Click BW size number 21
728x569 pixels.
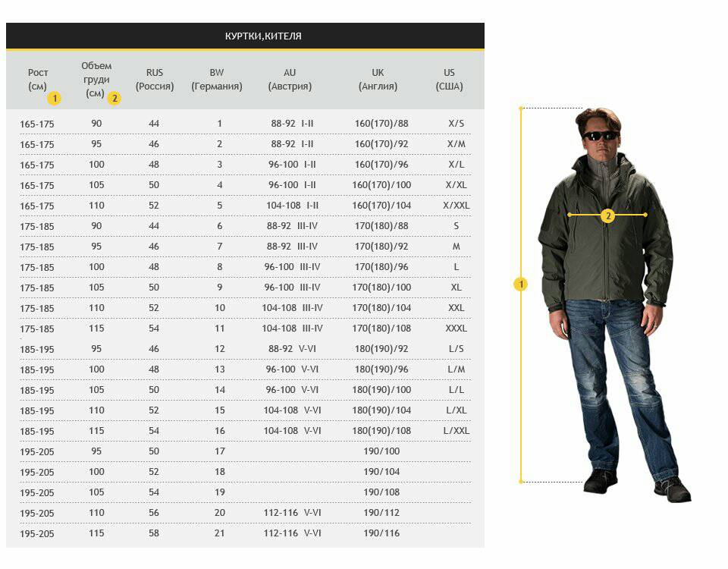[220, 533]
